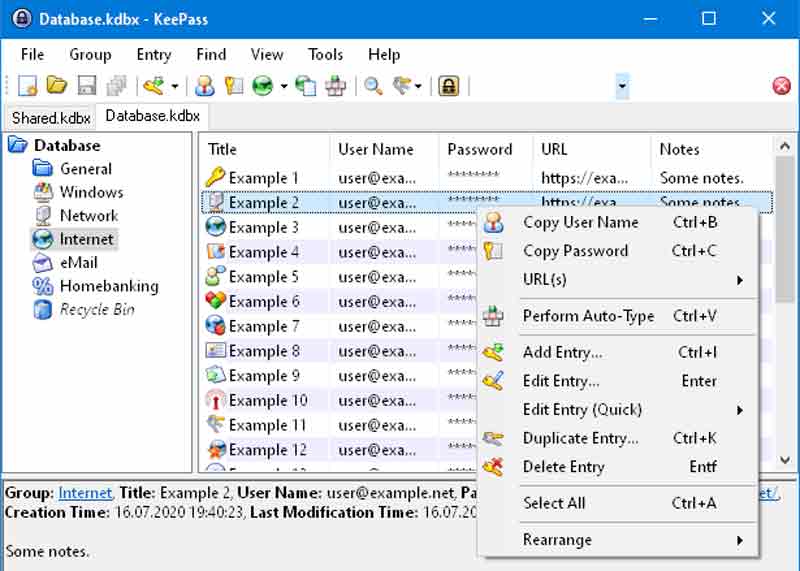Sort by the URL column header
Viewport: 800px width, 571px height.
[592, 149]
